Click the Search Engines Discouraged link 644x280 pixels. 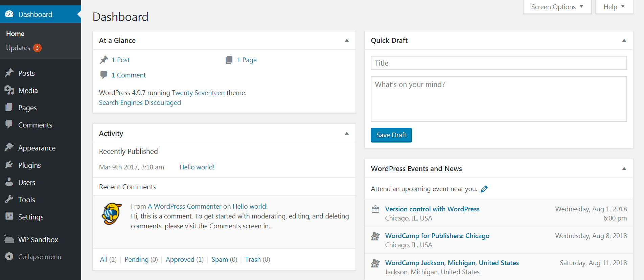[x=140, y=102]
